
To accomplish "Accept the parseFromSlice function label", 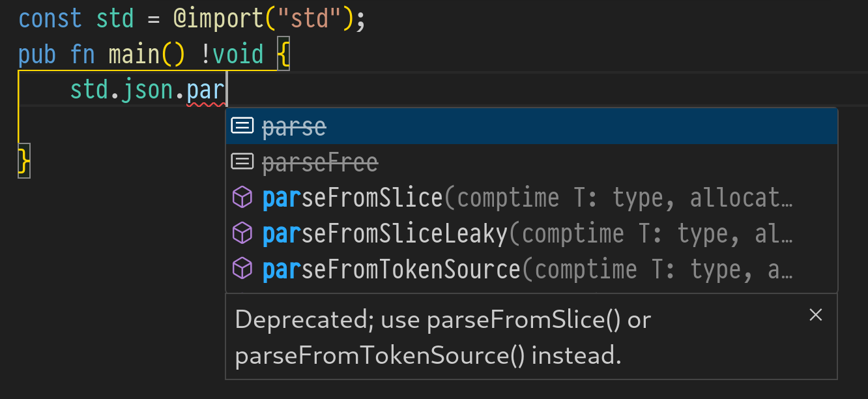I will pyautogui.click(x=353, y=198).
